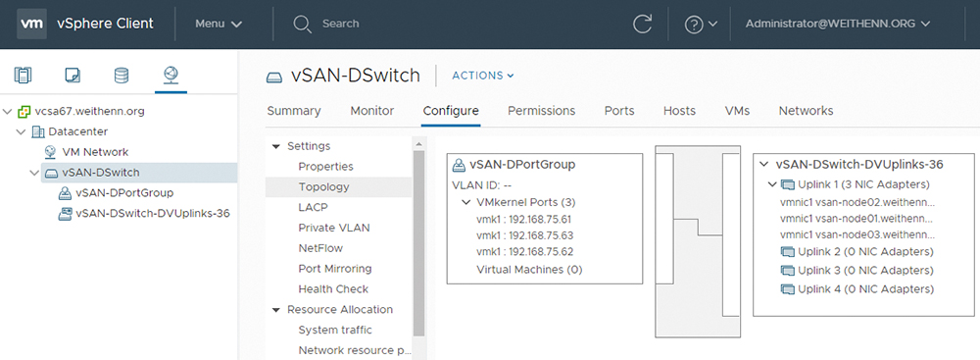Collapse the Datacenter tree node

[22, 132]
